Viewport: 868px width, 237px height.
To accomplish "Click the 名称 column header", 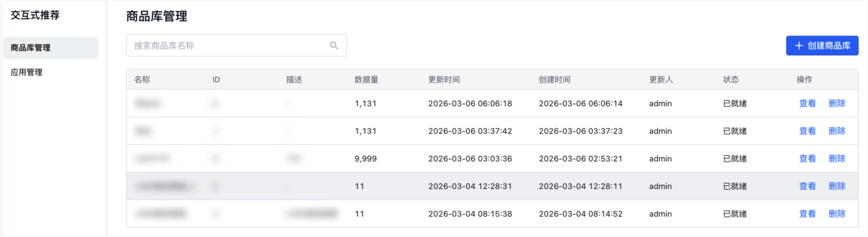I will point(142,79).
